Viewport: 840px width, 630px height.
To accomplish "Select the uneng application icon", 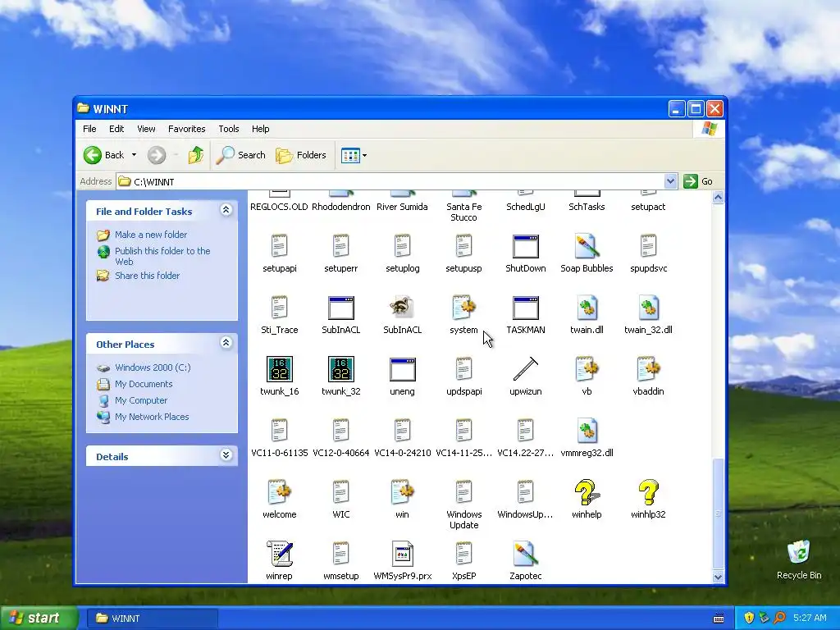I will (402, 370).
